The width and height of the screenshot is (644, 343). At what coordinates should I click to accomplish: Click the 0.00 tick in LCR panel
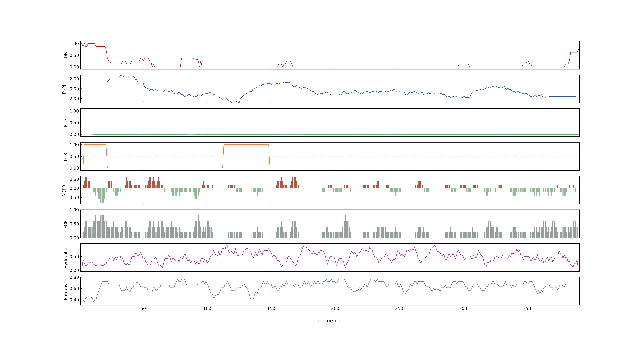pos(74,168)
